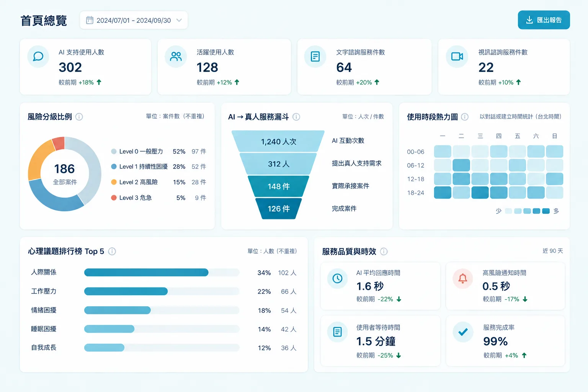Click the bell icon for 高風險通知時間
588x392 pixels.
pyautogui.click(x=463, y=278)
